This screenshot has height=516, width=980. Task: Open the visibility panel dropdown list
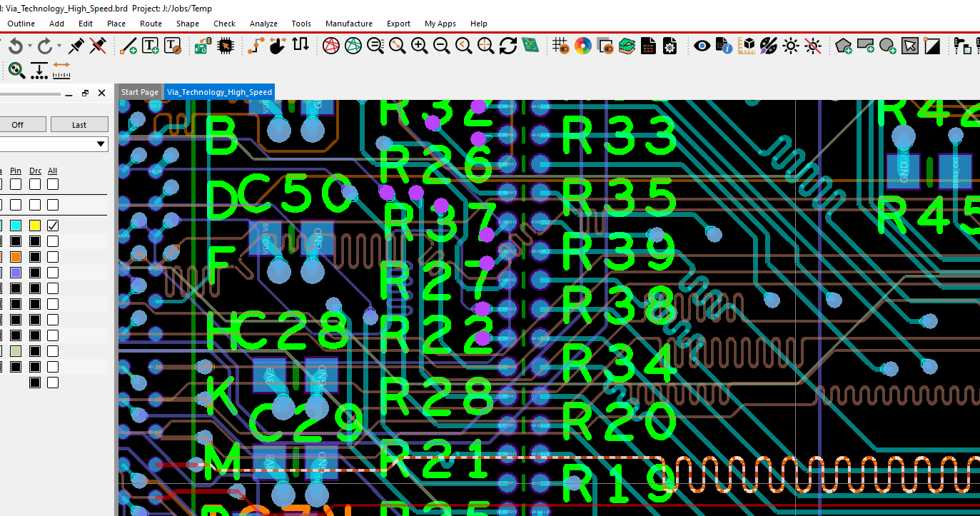101,144
